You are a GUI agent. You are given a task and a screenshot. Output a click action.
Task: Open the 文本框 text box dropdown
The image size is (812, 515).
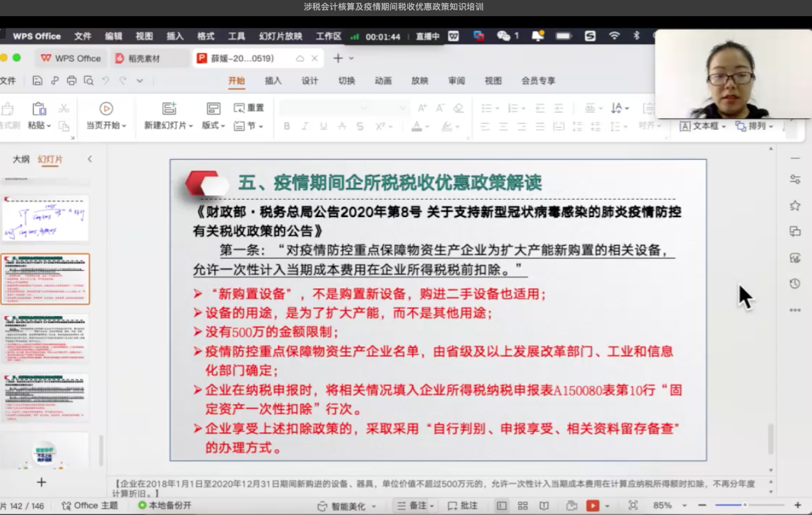click(x=703, y=126)
